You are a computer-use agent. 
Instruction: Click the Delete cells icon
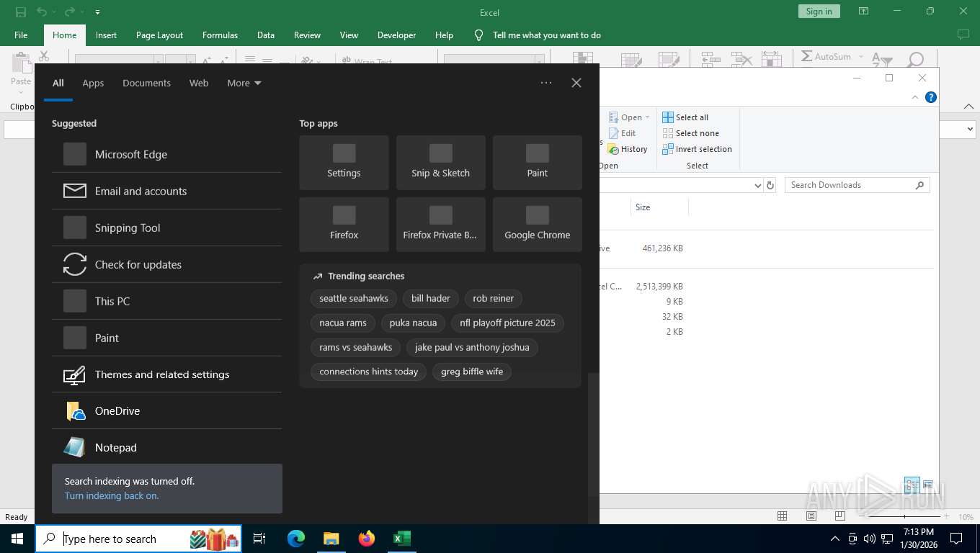pyautogui.click(x=741, y=60)
